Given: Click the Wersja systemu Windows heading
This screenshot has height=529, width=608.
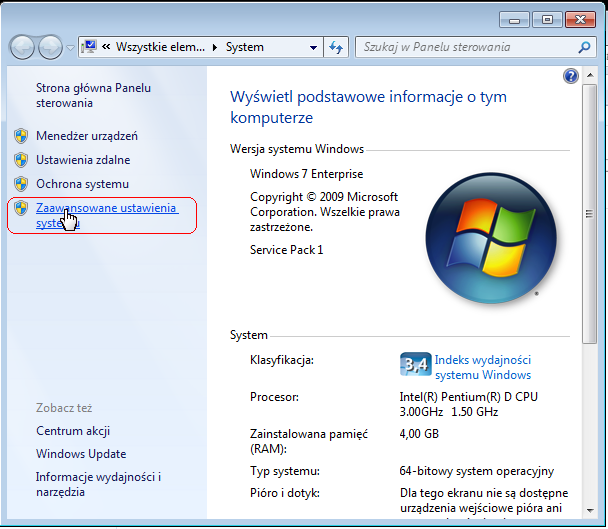Looking at the screenshot, I should (x=297, y=149).
